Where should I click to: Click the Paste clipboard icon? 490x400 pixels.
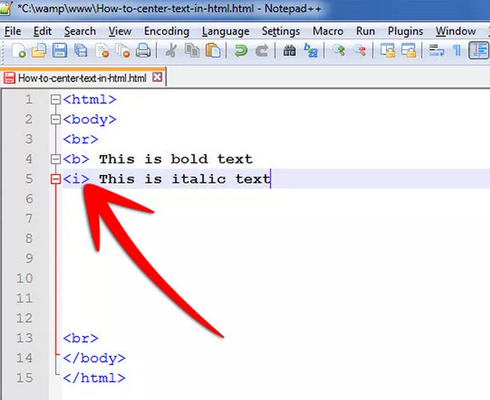(213, 51)
